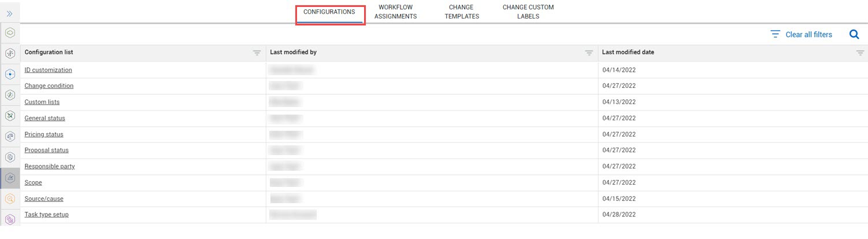Click the Last modified date column header
The image size is (868, 239).
click(x=628, y=52)
